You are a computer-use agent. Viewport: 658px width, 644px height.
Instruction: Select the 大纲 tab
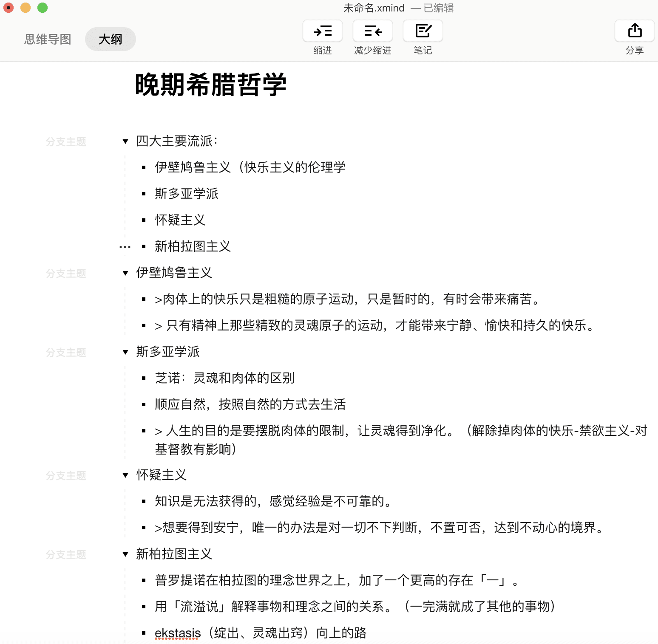[110, 39]
